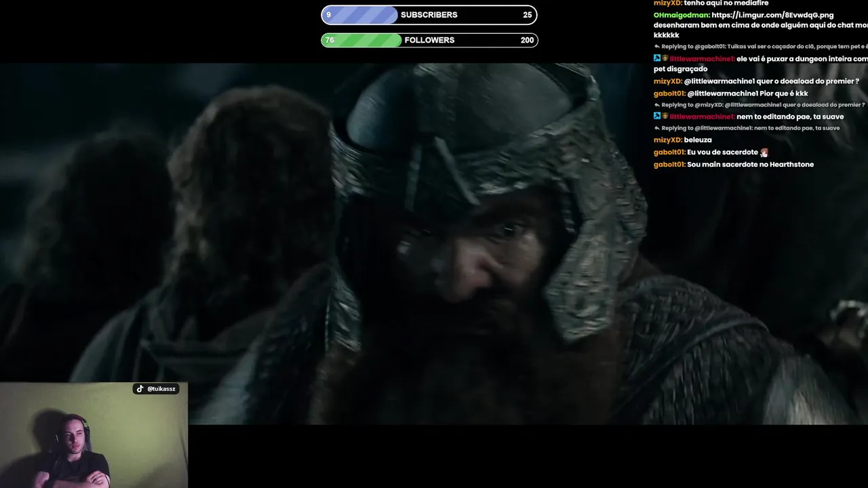Click mizyXD name on 'tenho aqui no mediafire'
Viewport: 868px width, 488px height.
(x=668, y=3)
